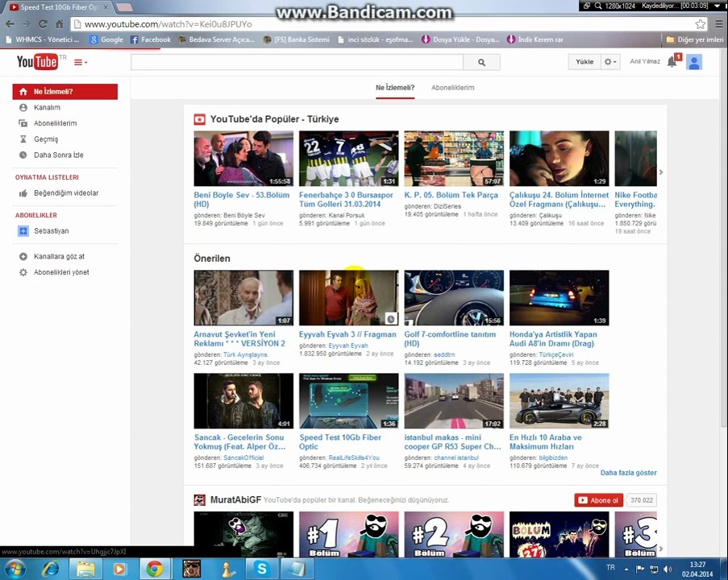This screenshot has height=580, width=728.
Task: Open Beğendiğim videolar playlist
Action: [65, 193]
